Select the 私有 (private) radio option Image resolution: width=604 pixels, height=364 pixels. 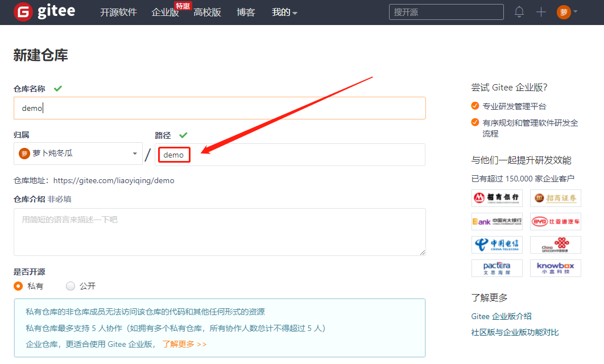19,286
